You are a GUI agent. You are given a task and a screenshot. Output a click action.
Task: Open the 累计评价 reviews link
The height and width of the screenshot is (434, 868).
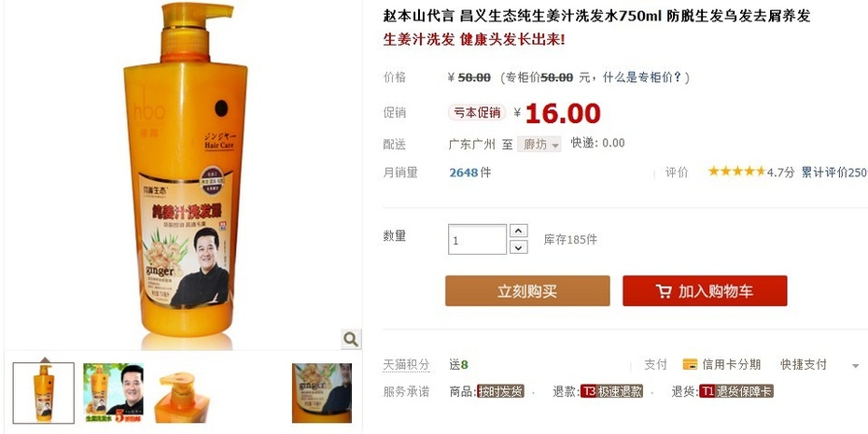[x=834, y=172]
